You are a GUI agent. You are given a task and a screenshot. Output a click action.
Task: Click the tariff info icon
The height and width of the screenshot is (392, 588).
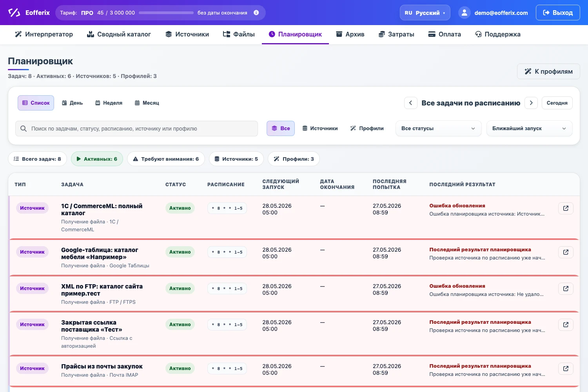pyautogui.click(x=256, y=13)
